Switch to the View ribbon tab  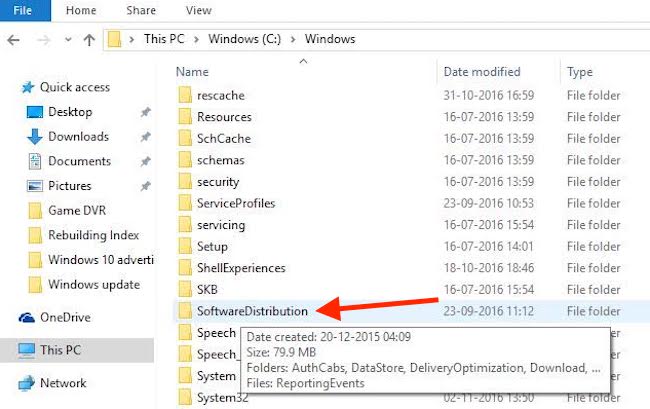click(199, 10)
